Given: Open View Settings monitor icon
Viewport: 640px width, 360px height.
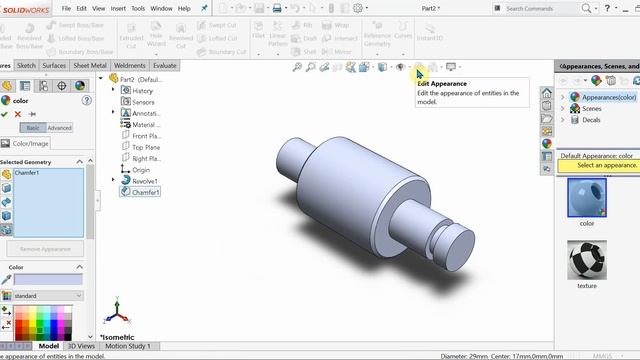Looking at the screenshot, I should pyautogui.click(x=451, y=67).
